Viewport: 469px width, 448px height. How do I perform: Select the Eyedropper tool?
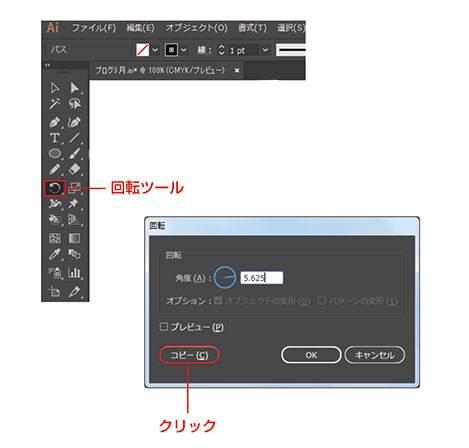click(55, 255)
